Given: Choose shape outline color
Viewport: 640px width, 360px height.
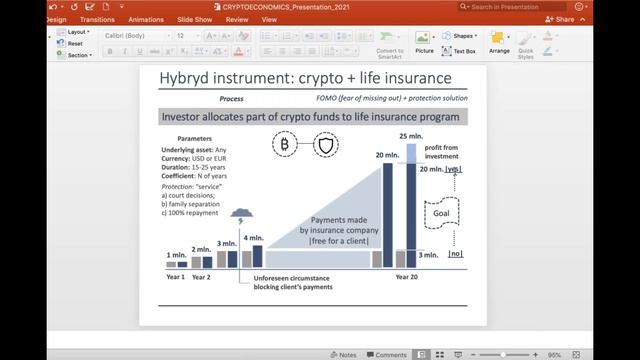Looking at the screenshot, I should pos(548,51).
